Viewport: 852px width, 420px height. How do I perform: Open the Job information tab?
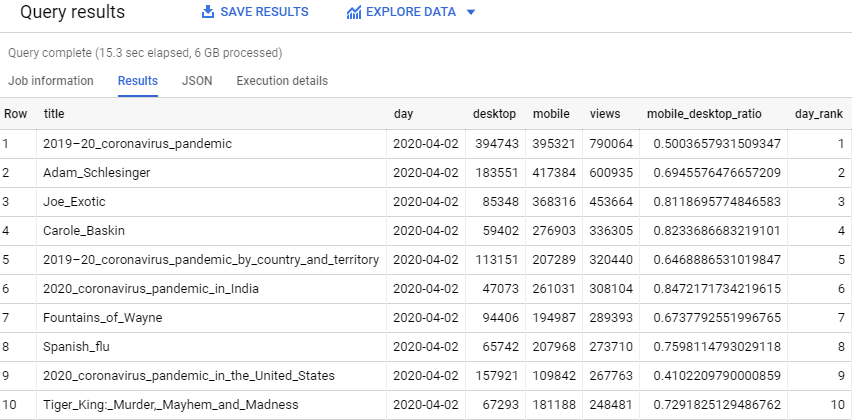[51, 81]
